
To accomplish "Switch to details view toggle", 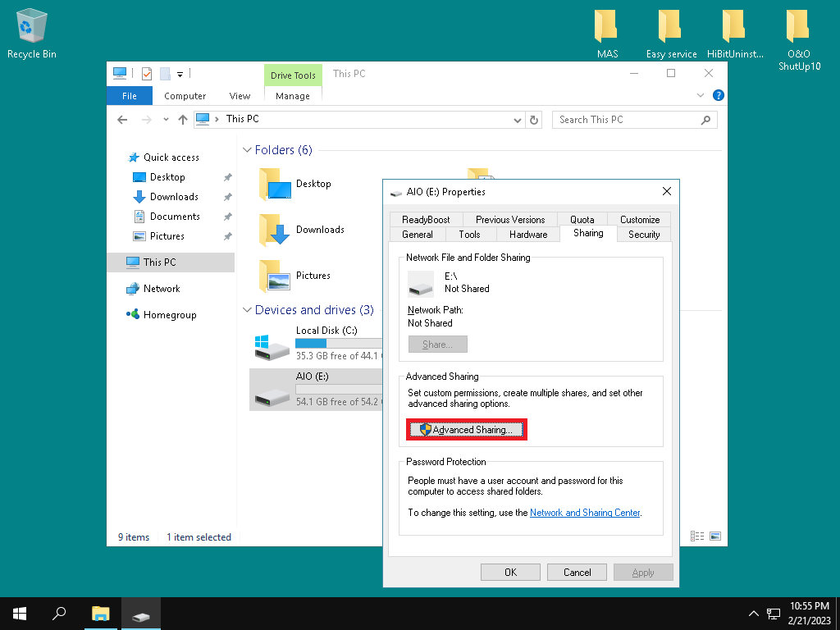I will (697, 536).
